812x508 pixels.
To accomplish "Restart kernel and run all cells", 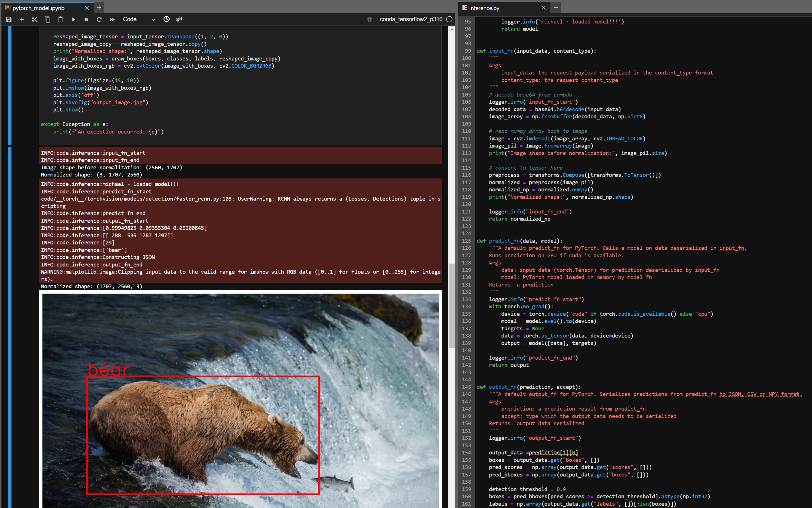I will point(112,19).
